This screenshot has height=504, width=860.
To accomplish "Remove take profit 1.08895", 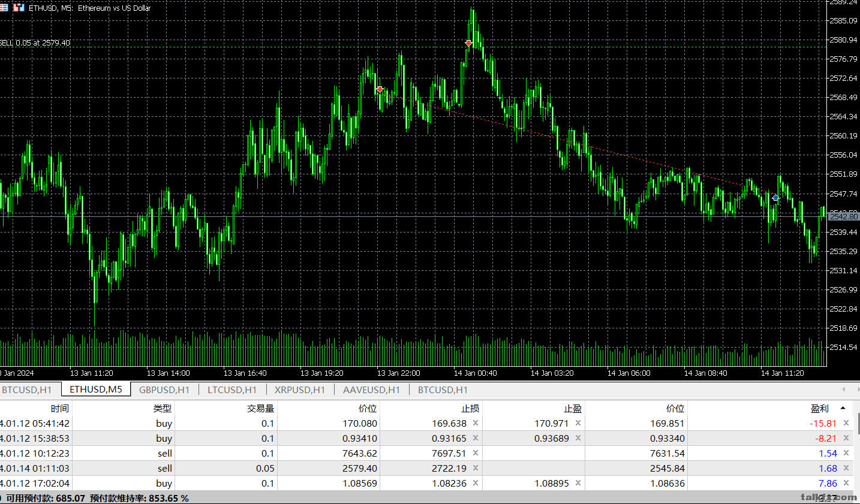I will [x=578, y=483].
